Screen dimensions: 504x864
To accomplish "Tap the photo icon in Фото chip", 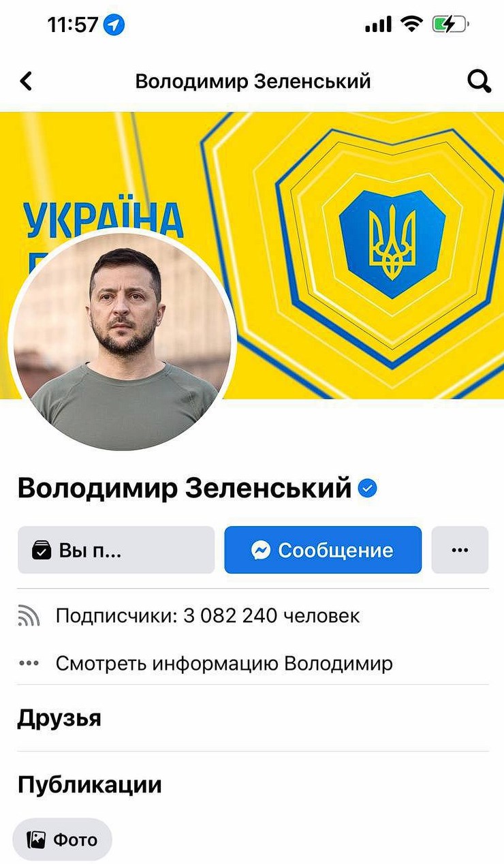I will coord(36,839).
